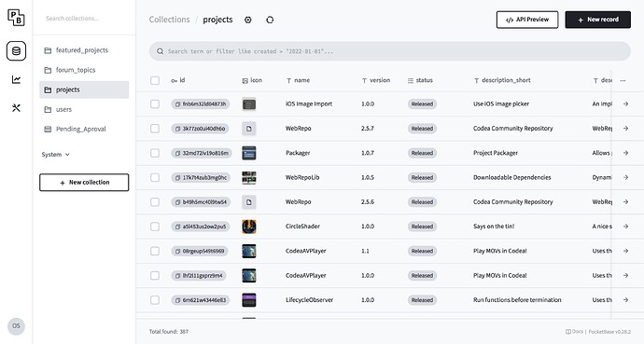
Task: Toggle the select-all records checkbox
Action: [155, 80]
